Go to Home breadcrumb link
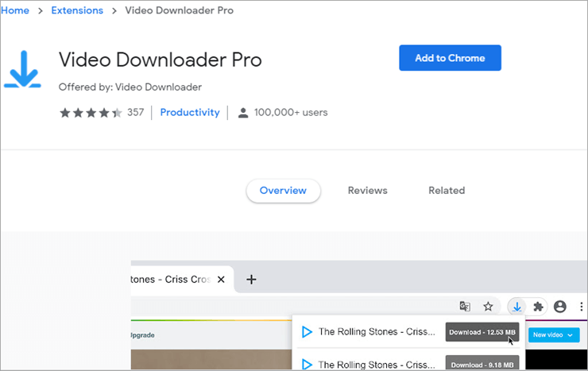Image resolution: width=588 pixels, height=371 pixels. [15, 10]
